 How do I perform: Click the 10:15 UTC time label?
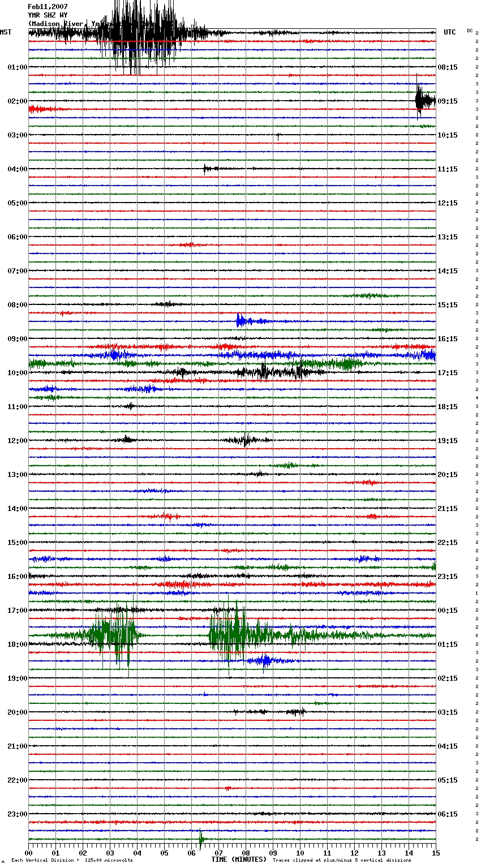pyautogui.click(x=448, y=135)
